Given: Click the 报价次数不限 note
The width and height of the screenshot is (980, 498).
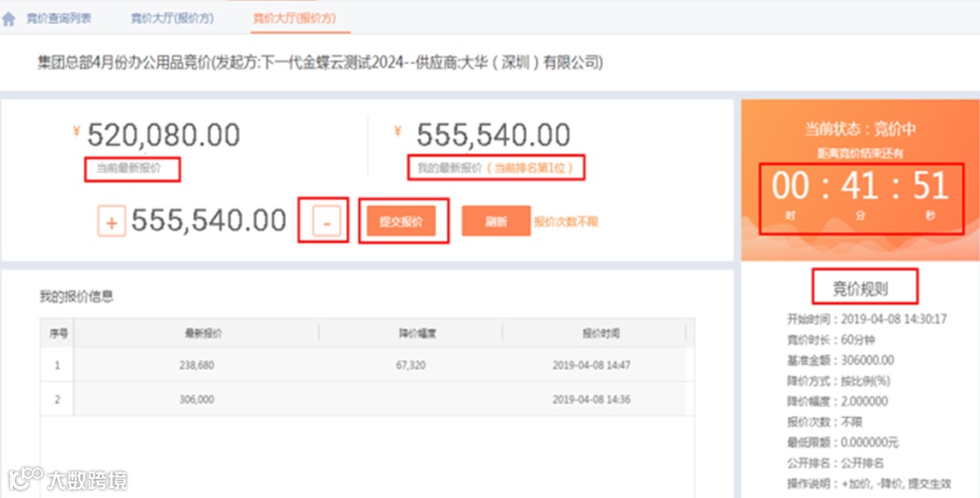Looking at the screenshot, I should tap(566, 222).
